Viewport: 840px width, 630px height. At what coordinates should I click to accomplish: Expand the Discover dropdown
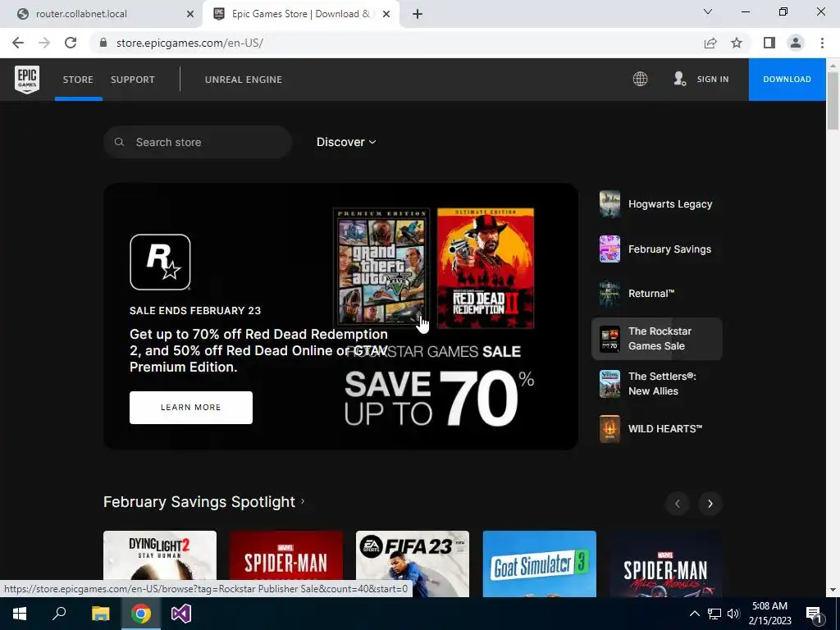346,142
